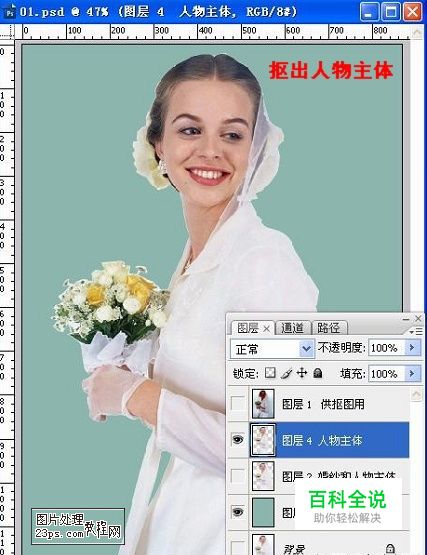Click the thumbnail of layer under 图层 4
Viewport: 427px width, 555px height.
tap(263, 476)
